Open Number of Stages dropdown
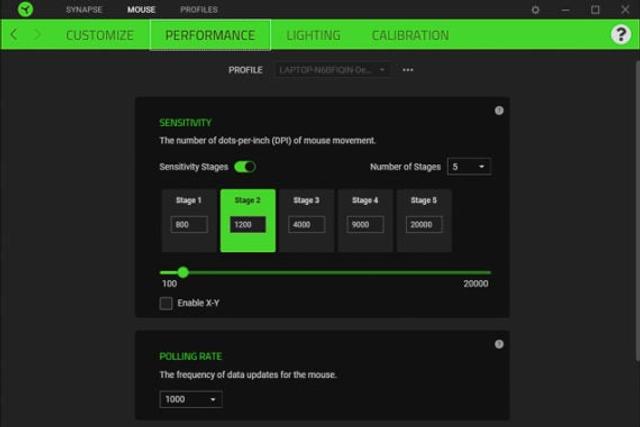The width and height of the screenshot is (640, 427). (469, 167)
